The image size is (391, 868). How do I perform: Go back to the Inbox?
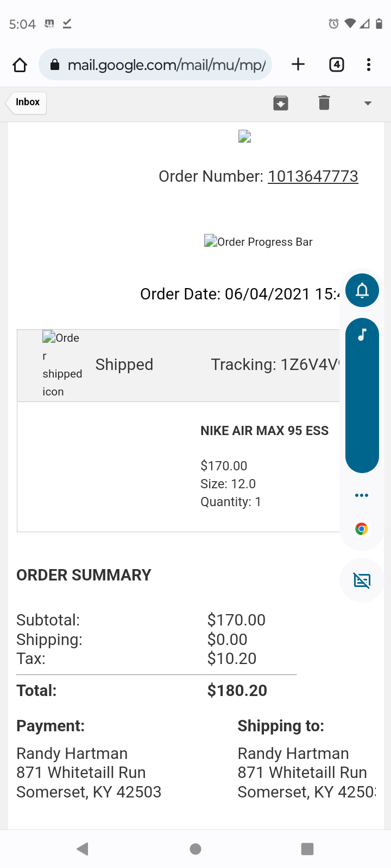(x=27, y=102)
